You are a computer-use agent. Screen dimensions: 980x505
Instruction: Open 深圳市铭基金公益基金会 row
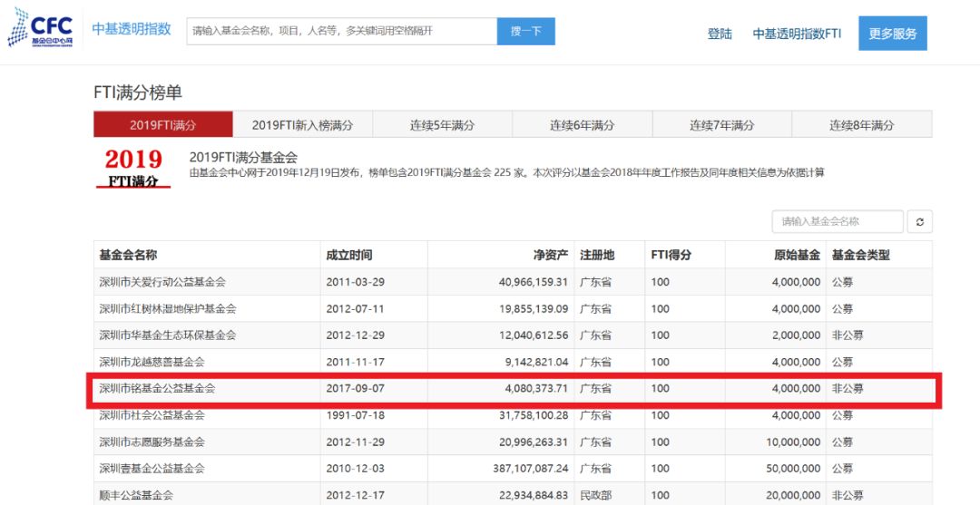coord(157,388)
